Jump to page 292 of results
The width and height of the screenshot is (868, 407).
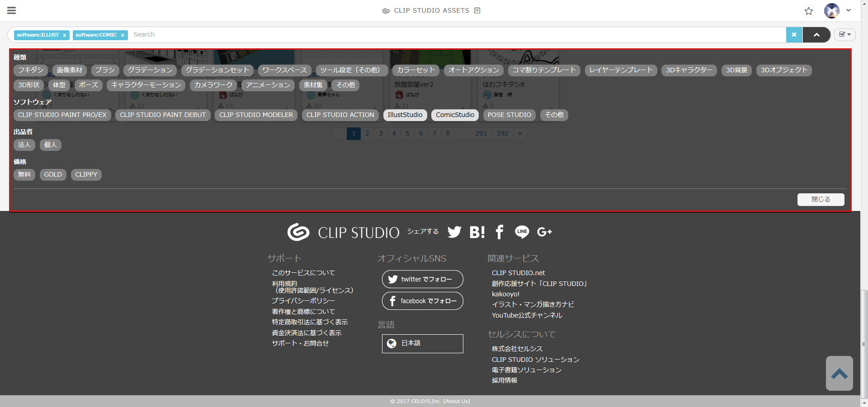pyautogui.click(x=502, y=133)
